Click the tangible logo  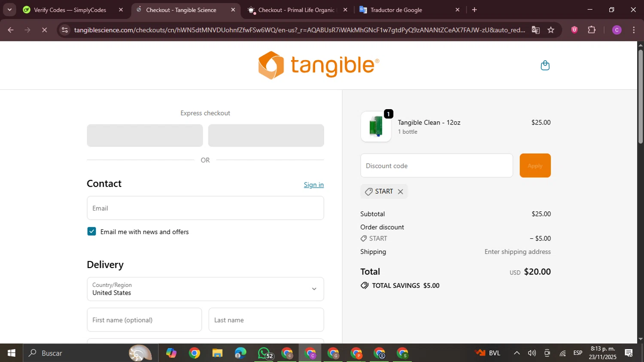319,65
